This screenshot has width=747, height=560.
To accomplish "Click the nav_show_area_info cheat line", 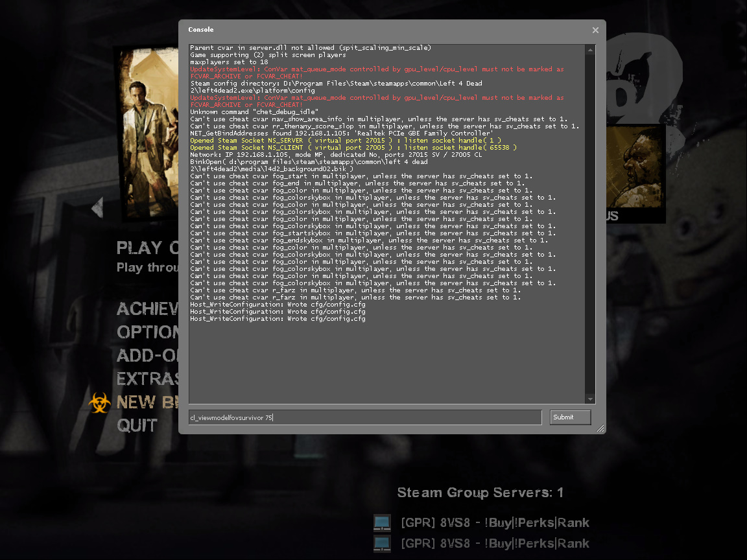I will 379,119.
